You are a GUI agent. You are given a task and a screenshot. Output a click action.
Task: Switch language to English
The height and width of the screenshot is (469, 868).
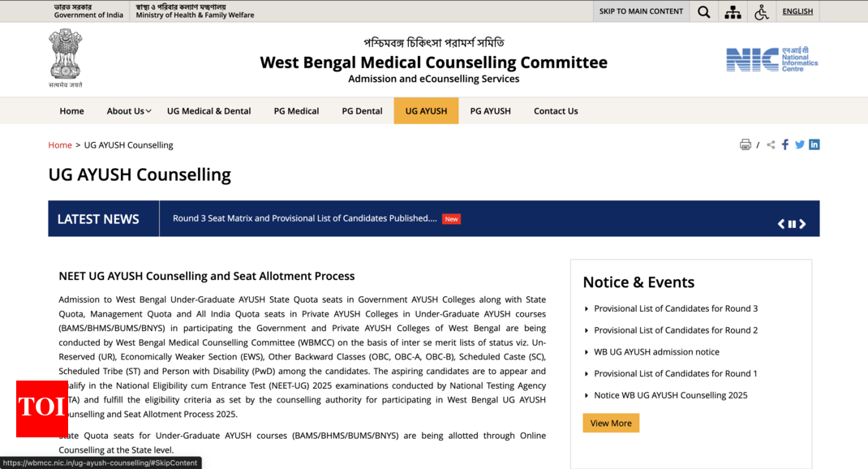point(797,11)
